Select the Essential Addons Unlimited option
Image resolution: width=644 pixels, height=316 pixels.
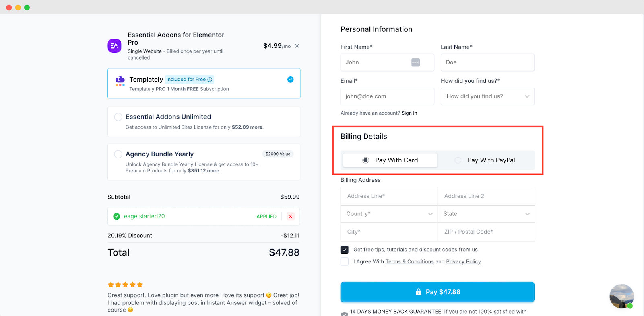118,117
